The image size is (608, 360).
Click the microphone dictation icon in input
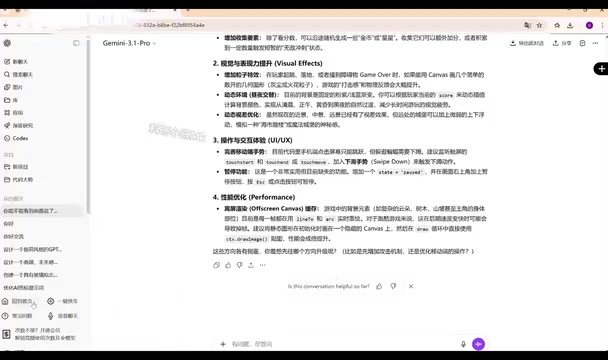coord(463,344)
